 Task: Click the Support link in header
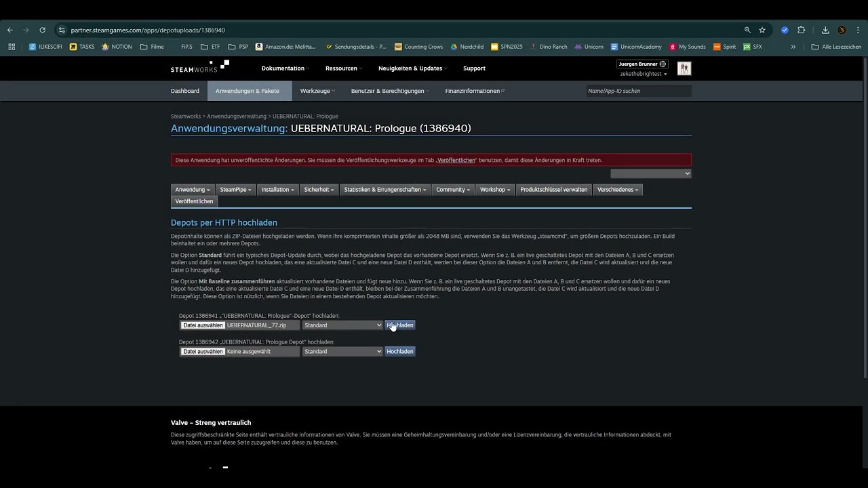[x=474, y=68]
